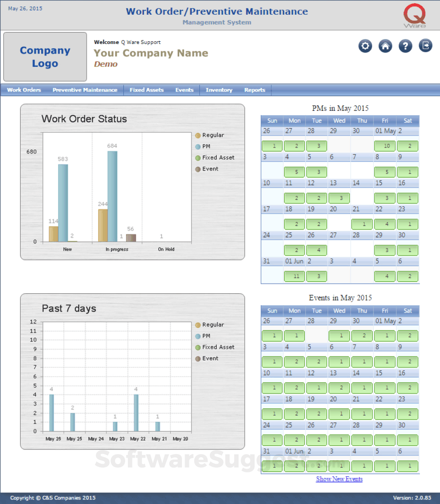Click Your Company Name heading
440x504 pixels.
click(151, 53)
